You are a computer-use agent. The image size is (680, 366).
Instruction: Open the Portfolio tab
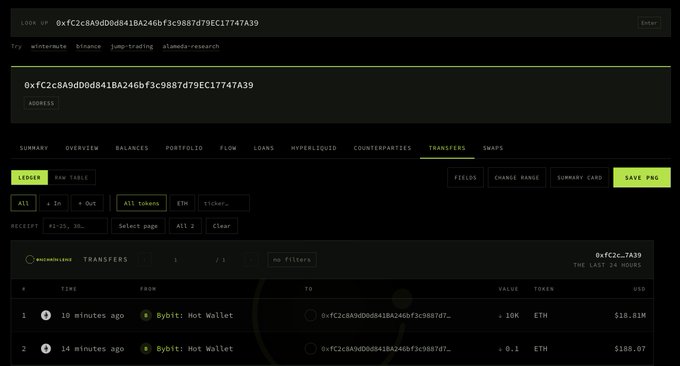coord(184,148)
